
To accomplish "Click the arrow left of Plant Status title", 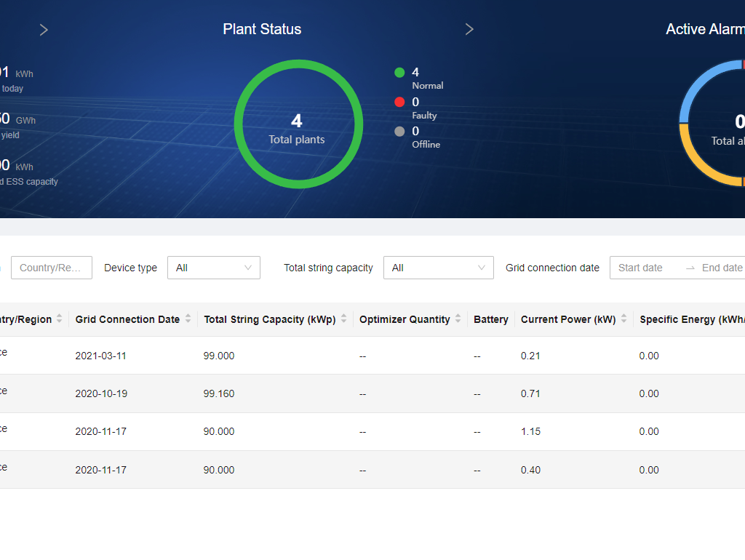I will (44, 30).
